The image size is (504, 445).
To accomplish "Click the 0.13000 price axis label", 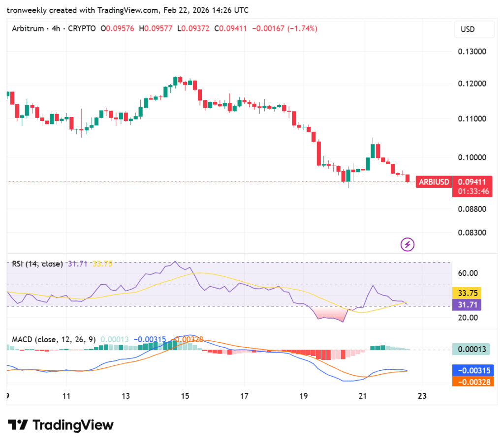I will pyautogui.click(x=472, y=52).
